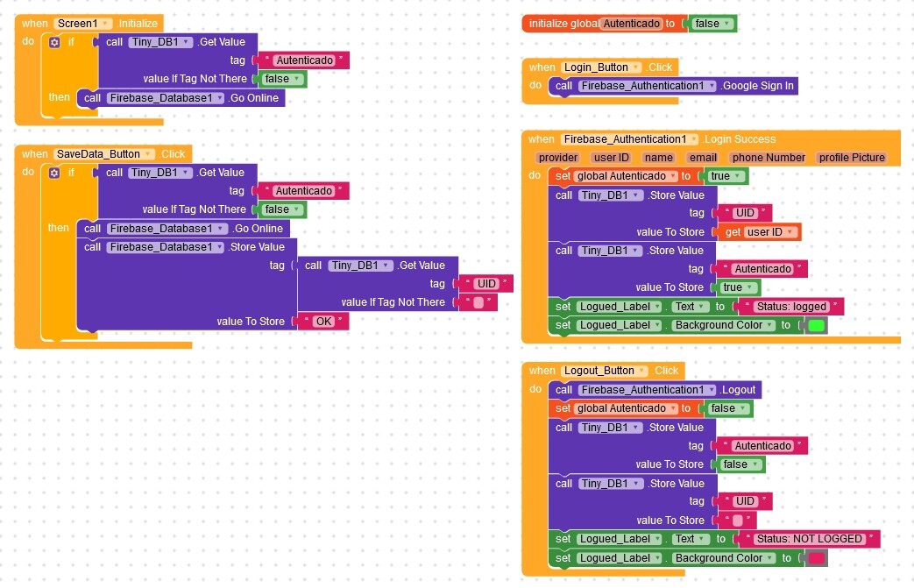Open the Firebase_Authentication1 dropdown in Login Success event
This screenshot has width=914, height=588.
click(x=629, y=139)
